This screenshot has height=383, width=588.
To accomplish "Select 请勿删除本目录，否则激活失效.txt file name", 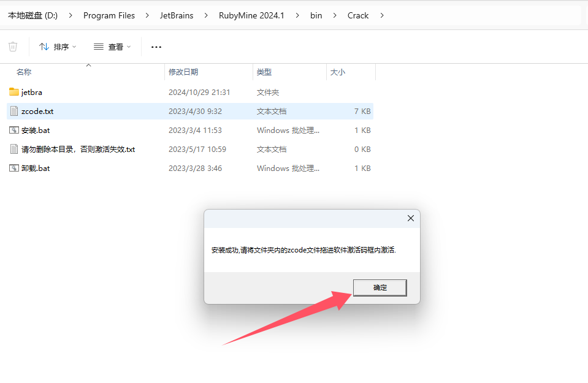I will point(78,150).
